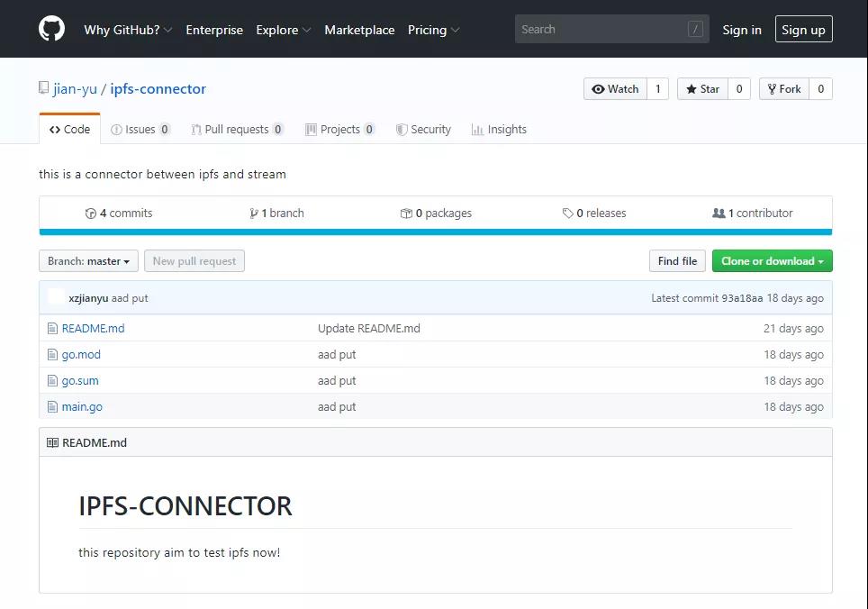
Task: Click the watchers count 1
Action: pos(657,88)
